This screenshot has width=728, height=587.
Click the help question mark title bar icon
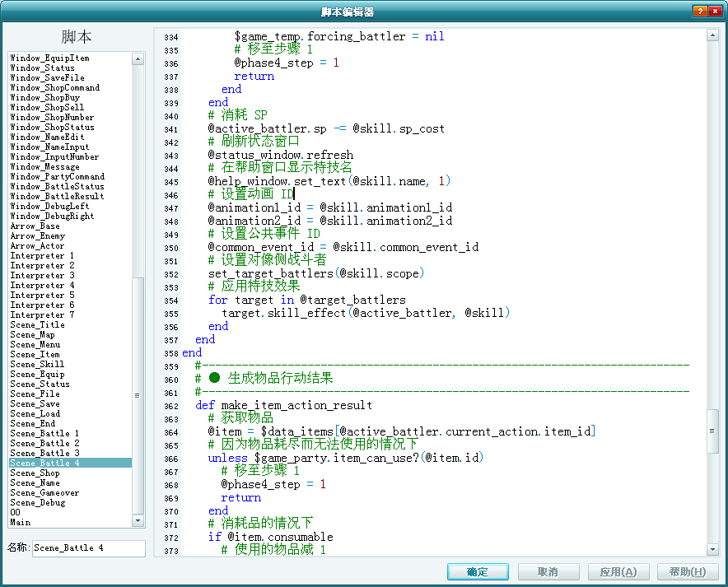coord(700,12)
